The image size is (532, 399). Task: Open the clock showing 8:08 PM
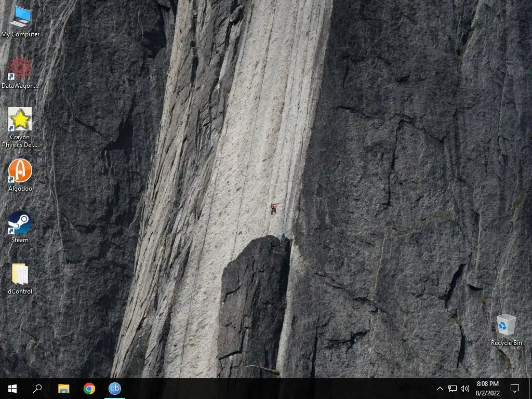(487, 389)
